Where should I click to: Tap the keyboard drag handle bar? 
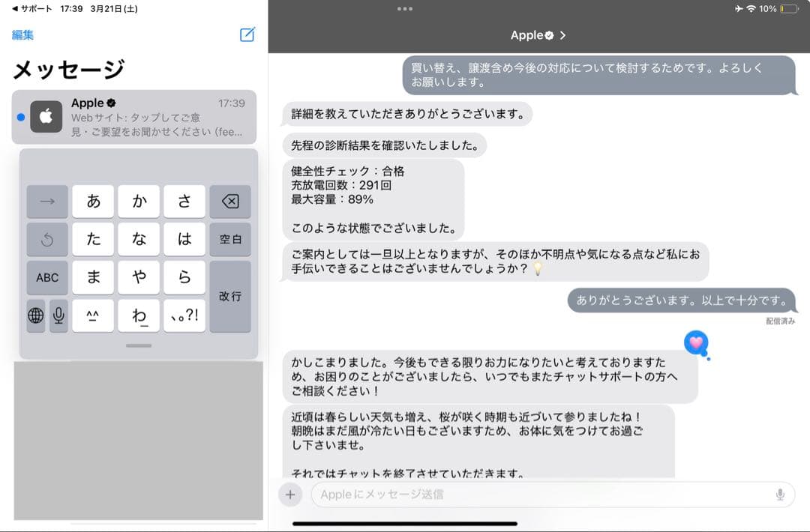(138, 345)
